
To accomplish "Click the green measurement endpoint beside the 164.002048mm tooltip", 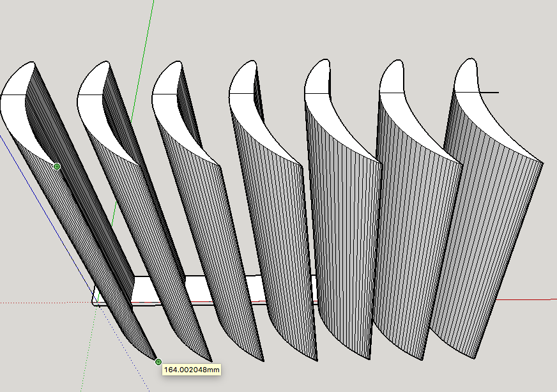I will 158,362.
